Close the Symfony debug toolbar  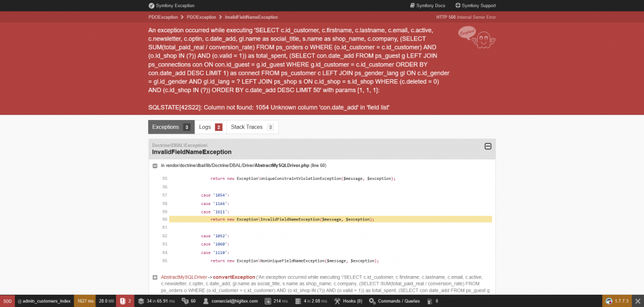(x=638, y=301)
